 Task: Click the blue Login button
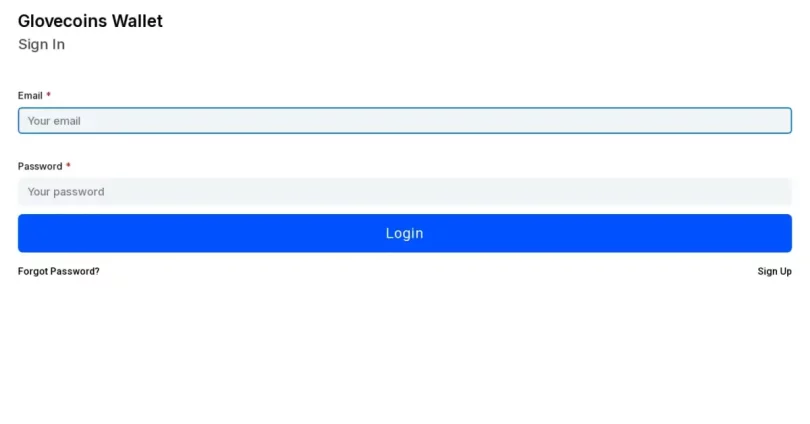404,233
